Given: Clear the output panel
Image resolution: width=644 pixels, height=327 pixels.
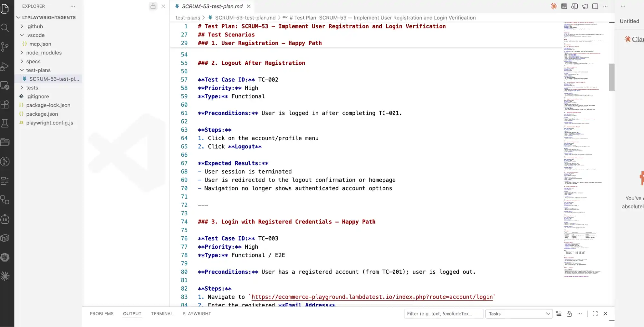Looking at the screenshot, I should 559,314.
